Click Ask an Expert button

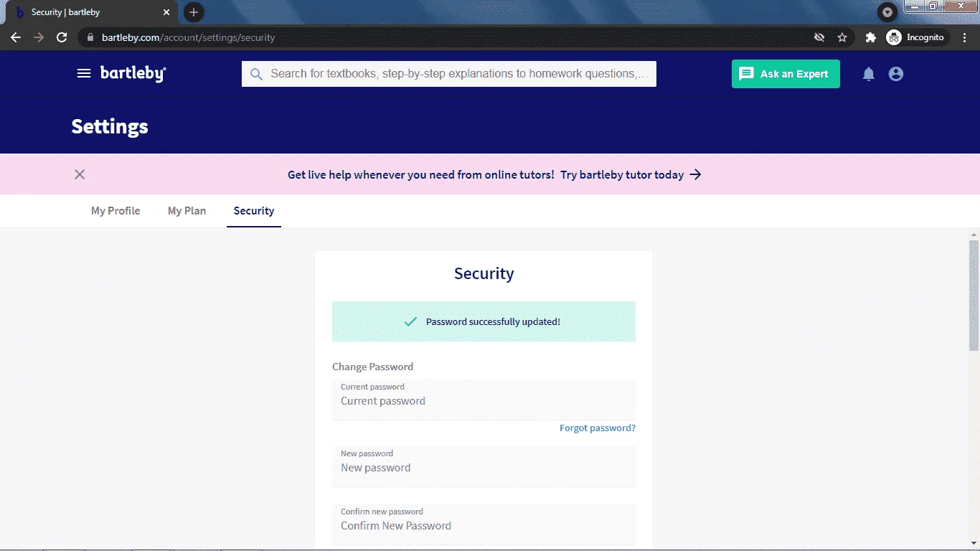pos(786,74)
